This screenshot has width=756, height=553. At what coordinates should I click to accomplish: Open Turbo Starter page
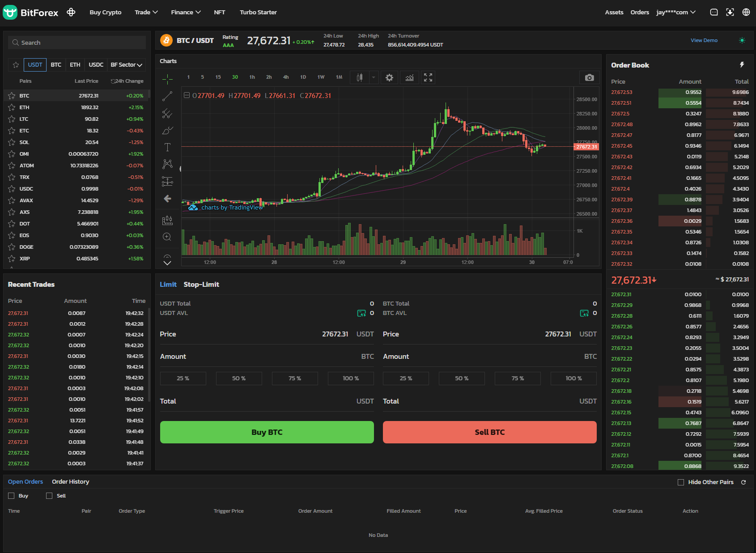tap(258, 12)
